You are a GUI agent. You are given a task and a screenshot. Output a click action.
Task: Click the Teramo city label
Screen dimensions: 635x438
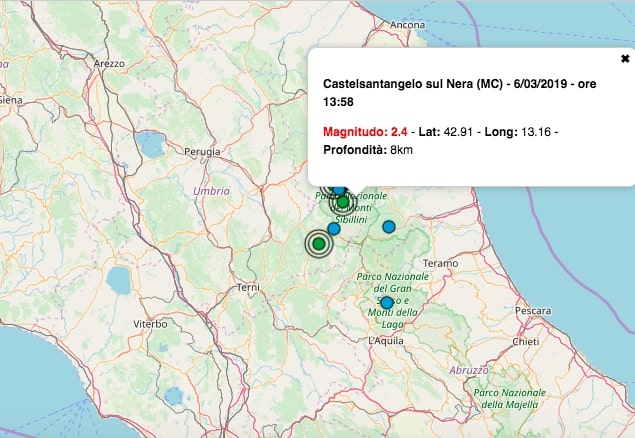point(441,263)
